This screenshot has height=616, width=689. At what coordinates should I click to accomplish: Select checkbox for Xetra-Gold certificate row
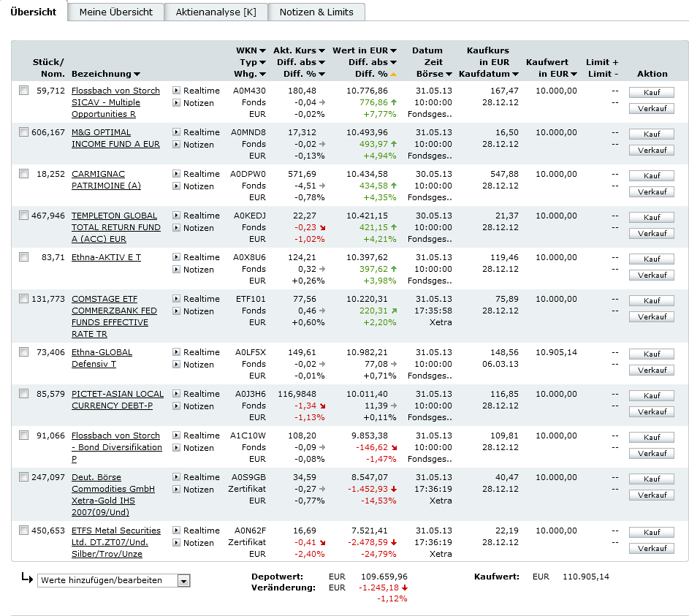[23, 477]
